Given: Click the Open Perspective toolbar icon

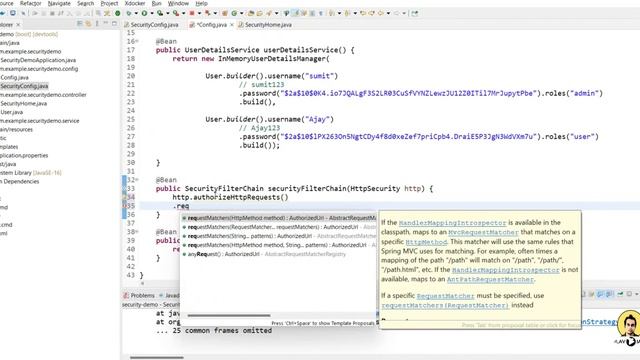Looking at the screenshot, I should (x=415, y=13).
